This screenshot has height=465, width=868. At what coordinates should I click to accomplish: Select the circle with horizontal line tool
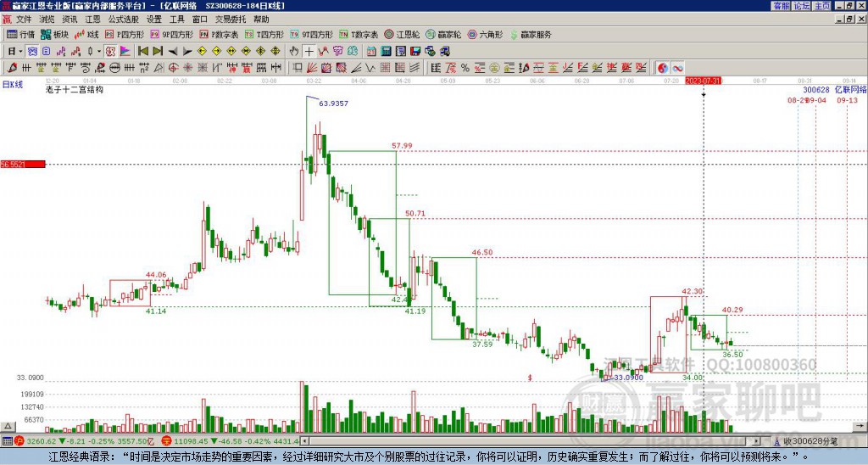114,68
